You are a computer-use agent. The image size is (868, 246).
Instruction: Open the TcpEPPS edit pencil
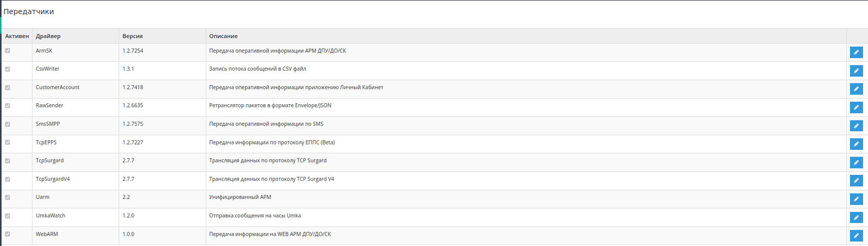(856, 144)
